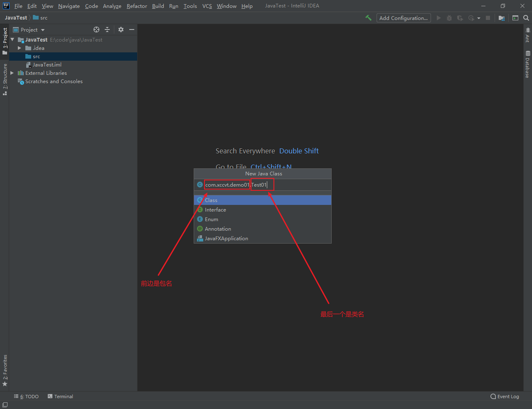
Task: Click Run Anything toolbar icon
Action: [515, 18]
